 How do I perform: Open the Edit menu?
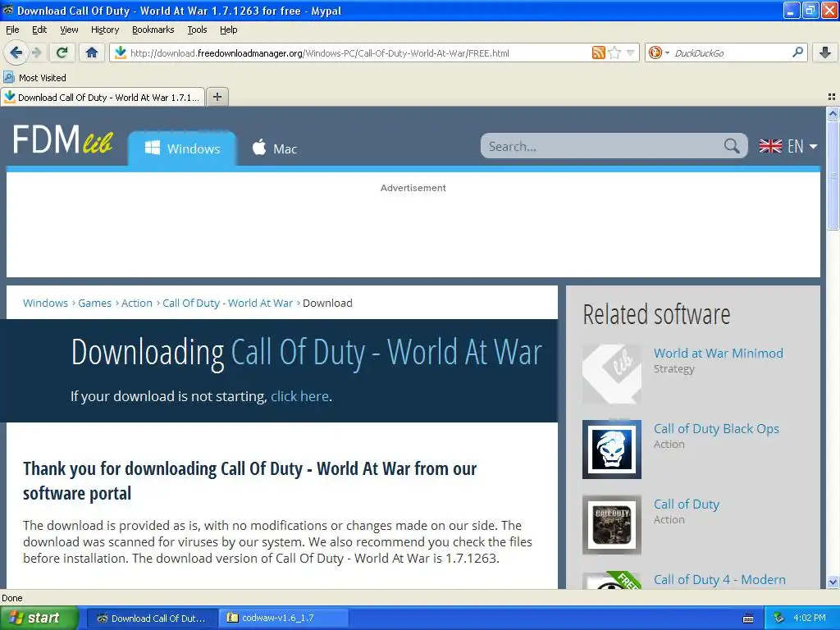[39, 30]
